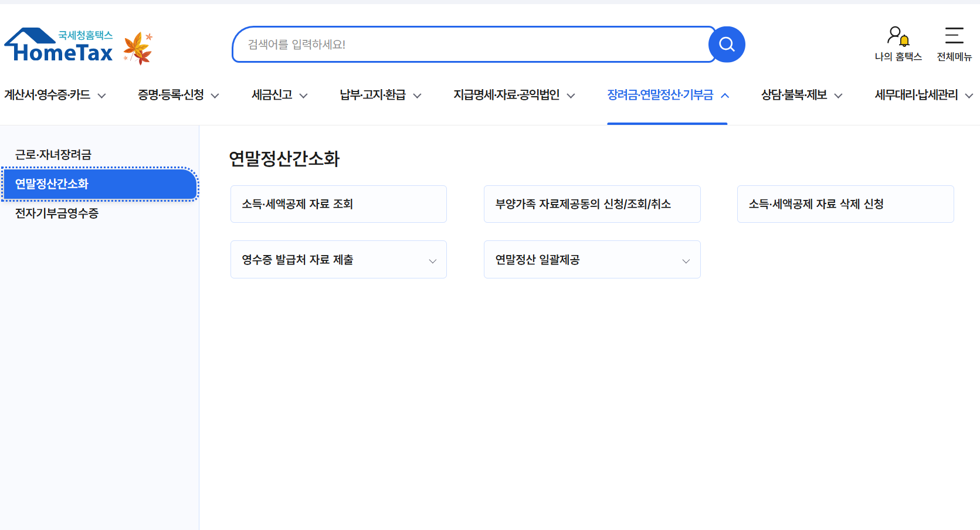980x530 pixels.
Task: Click the search magnifier icon
Action: [x=727, y=44]
